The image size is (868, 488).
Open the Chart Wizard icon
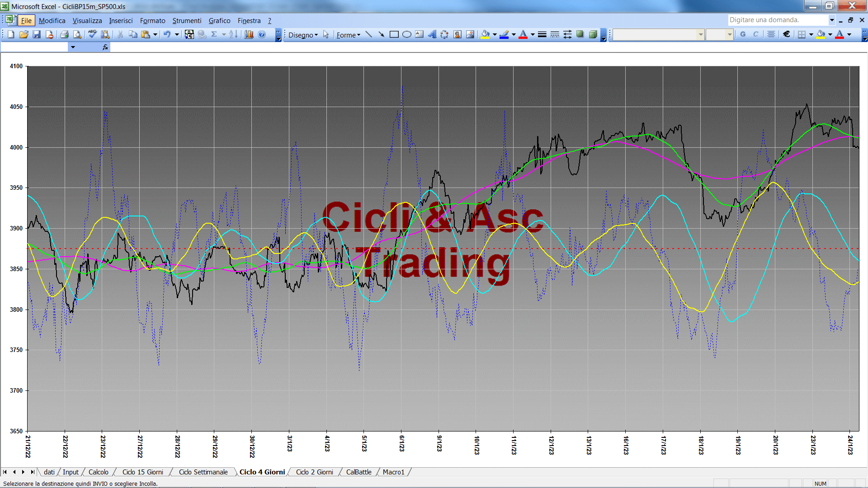click(249, 34)
